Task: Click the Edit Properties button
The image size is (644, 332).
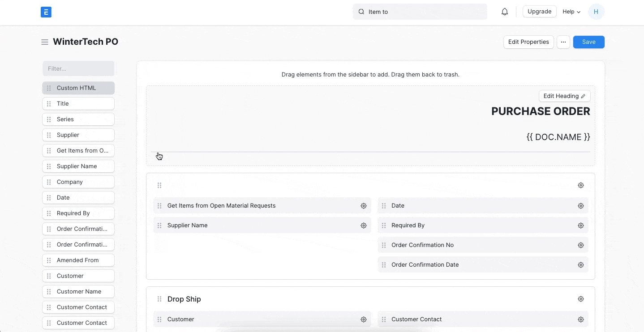Action: click(528, 42)
